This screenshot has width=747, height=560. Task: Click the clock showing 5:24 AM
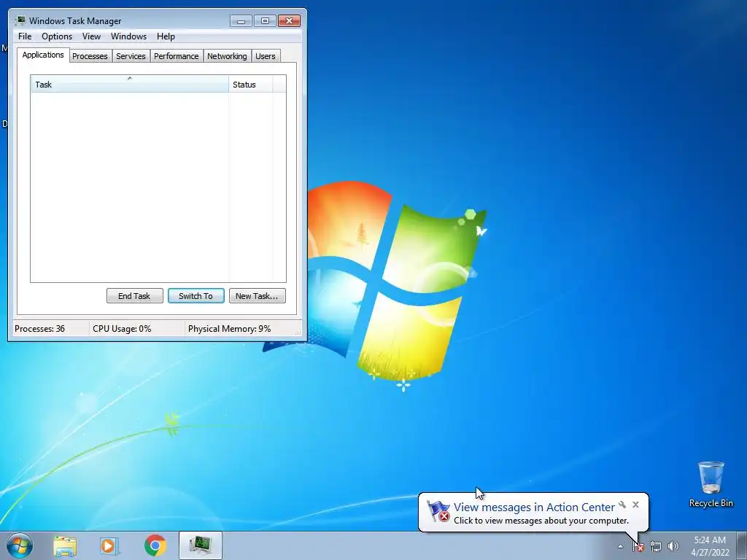point(710,545)
